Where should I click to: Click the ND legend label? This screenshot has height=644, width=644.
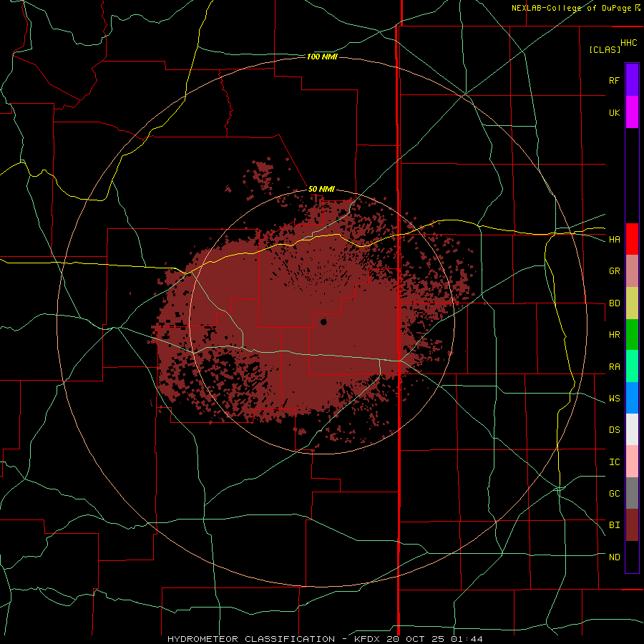click(x=614, y=557)
